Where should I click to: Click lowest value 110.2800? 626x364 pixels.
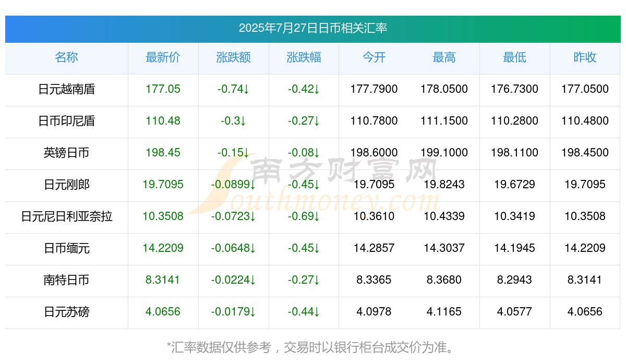[515, 121]
